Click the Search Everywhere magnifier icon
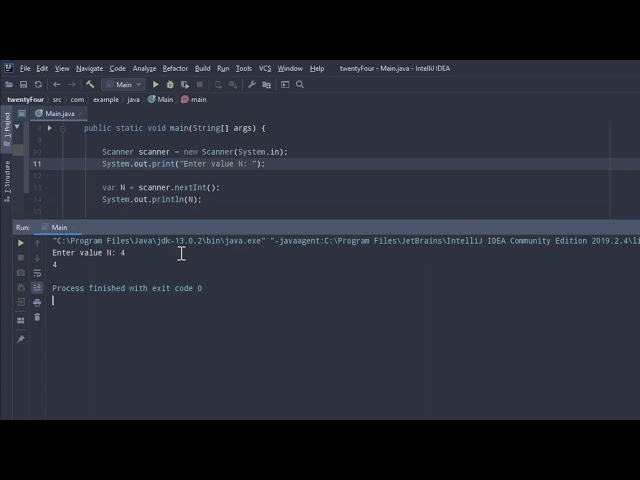The width and height of the screenshot is (640, 480). 300,84
